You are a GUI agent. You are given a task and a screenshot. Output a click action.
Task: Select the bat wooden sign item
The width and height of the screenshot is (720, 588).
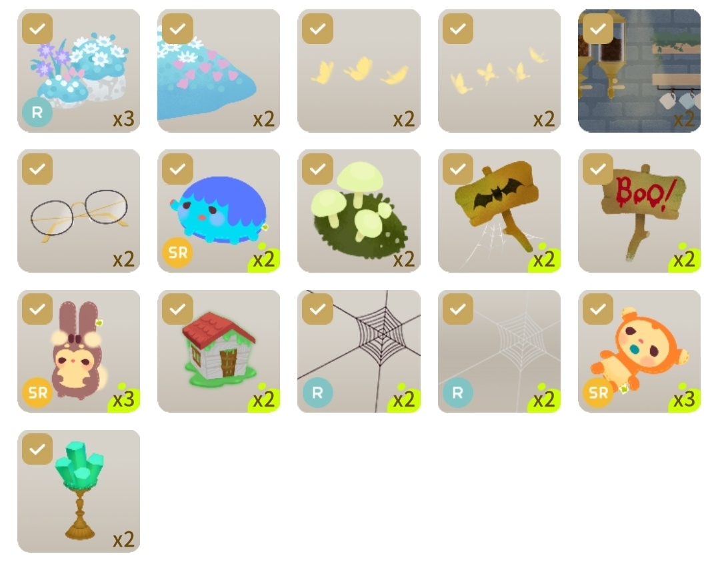[499, 211]
